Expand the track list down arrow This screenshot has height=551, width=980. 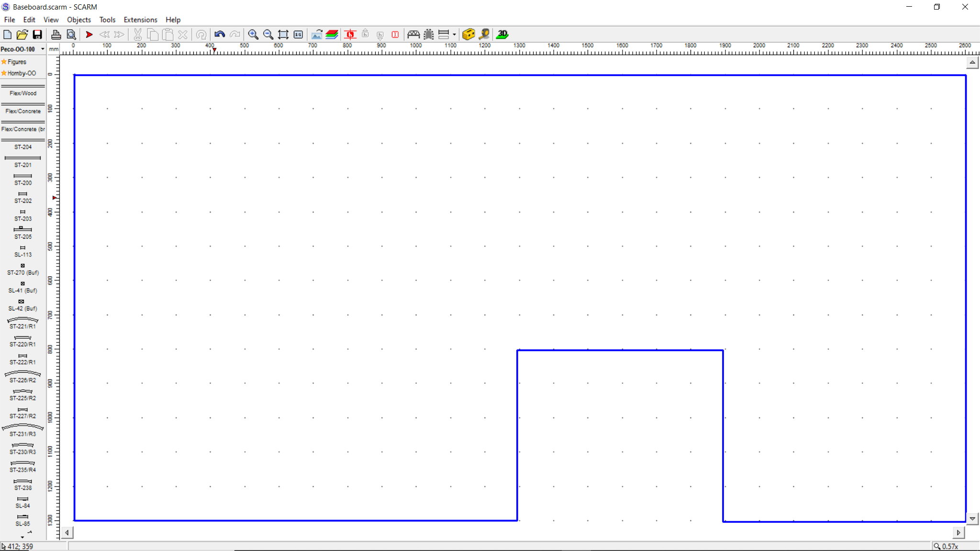(22, 537)
